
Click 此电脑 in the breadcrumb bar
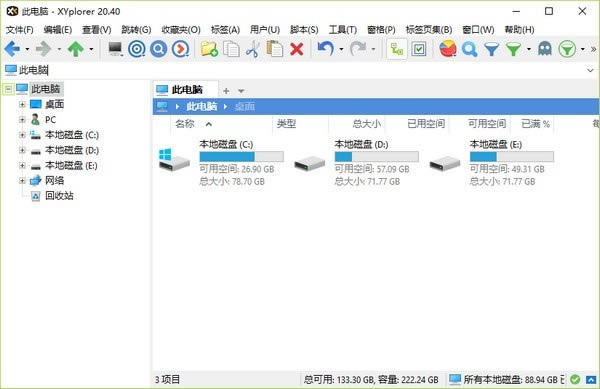[x=201, y=106]
